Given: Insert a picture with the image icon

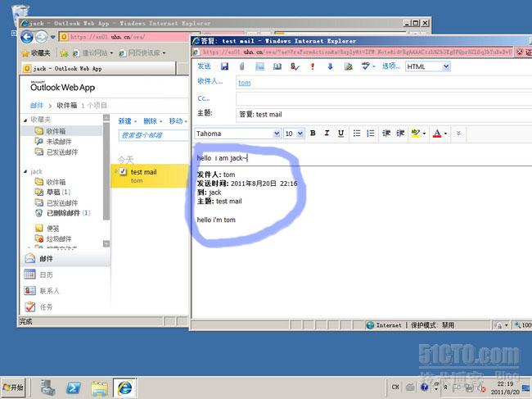Looking at the screenshot, I should point(260,66).
